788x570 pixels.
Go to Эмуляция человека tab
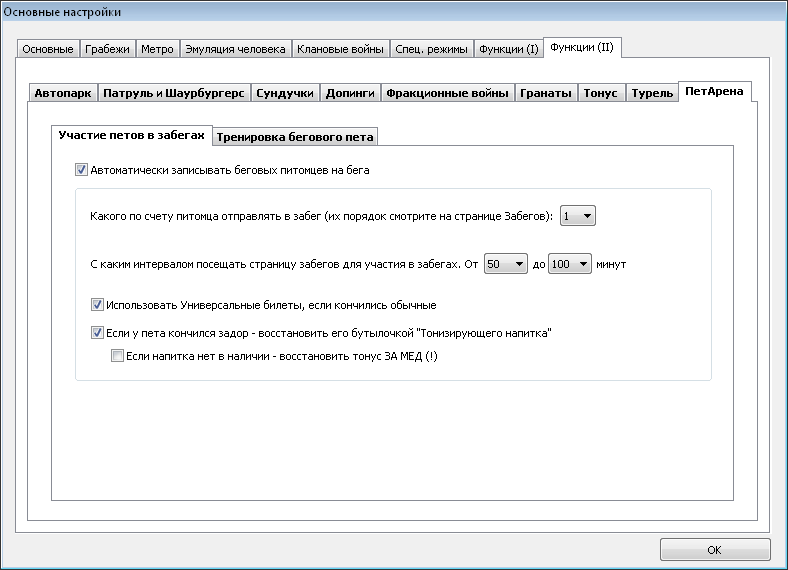(x=235, y=49)
